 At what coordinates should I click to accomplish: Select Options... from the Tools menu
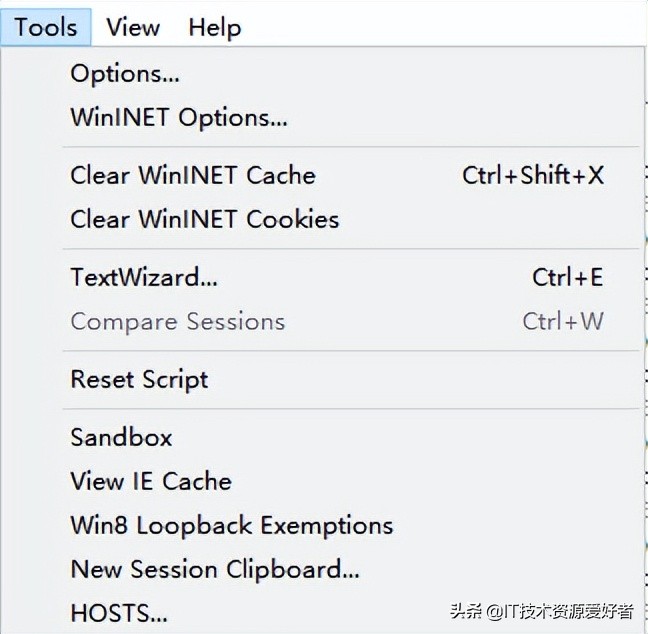(x=125, y=74)
